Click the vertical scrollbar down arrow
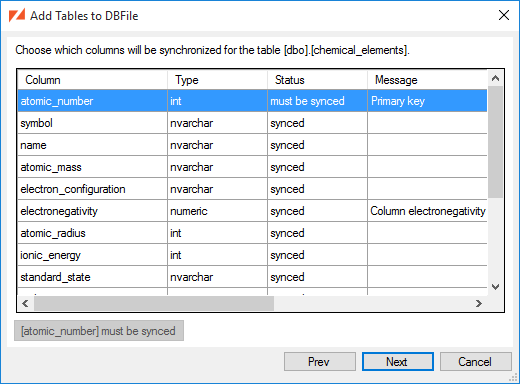 coord(495,287)
